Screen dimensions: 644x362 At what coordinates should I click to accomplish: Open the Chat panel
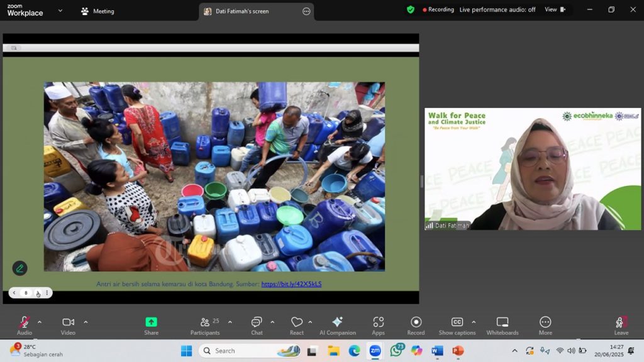click(x=257, y=325)
